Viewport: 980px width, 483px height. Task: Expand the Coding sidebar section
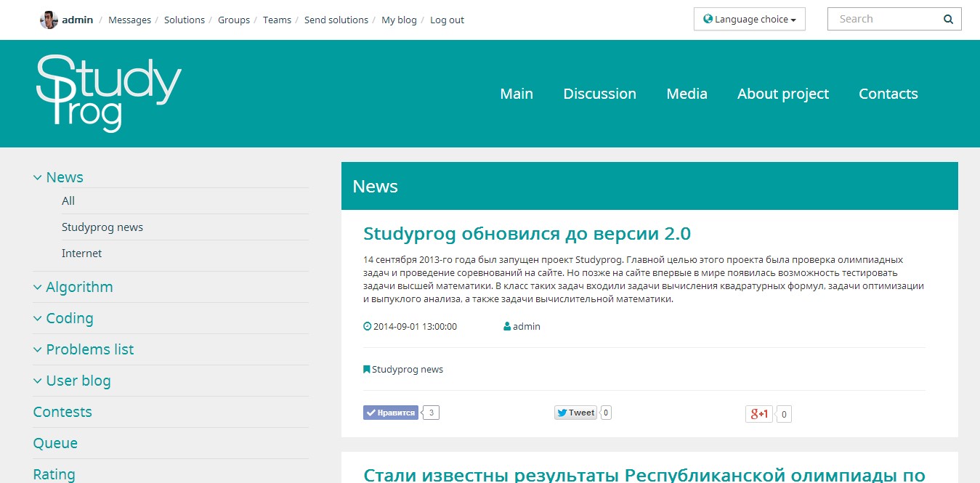(x=63, y=318)
